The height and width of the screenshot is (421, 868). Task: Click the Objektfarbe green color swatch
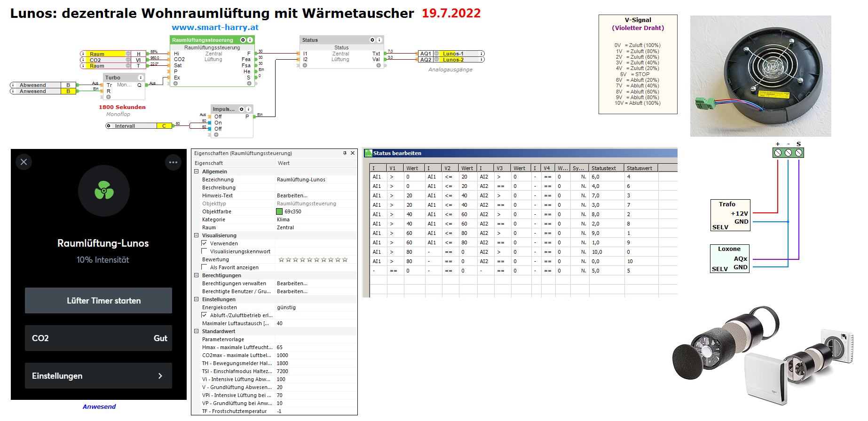tap(279, 211)
